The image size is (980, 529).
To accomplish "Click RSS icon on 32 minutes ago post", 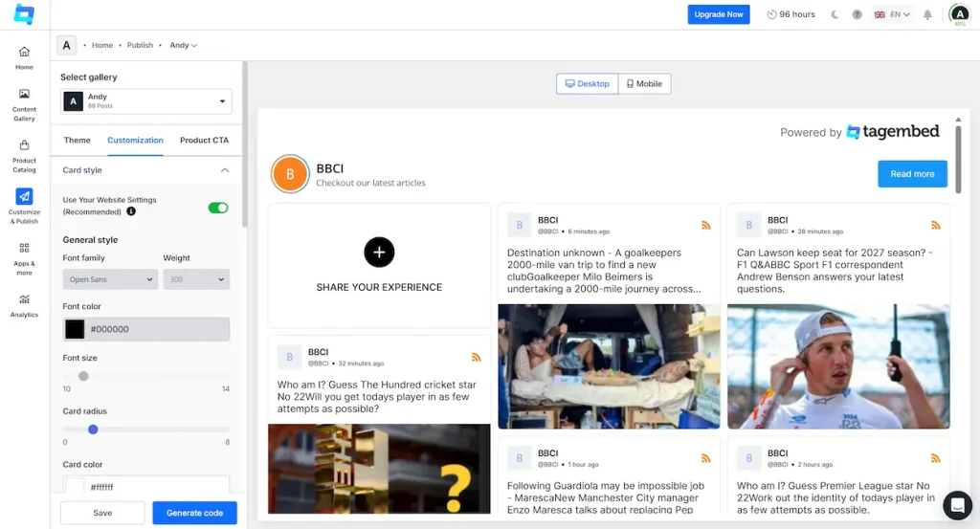I will (477, 357).
